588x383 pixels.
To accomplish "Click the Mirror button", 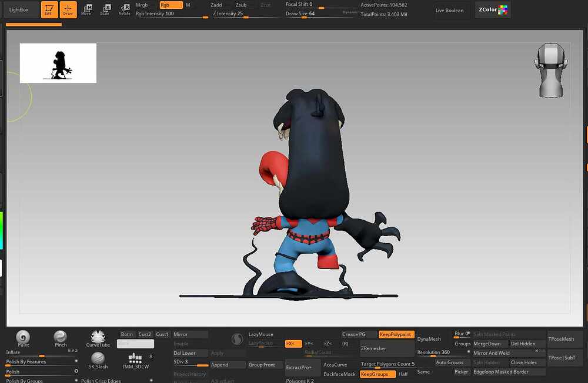I will pyautogui.click(x=190, y=334).
